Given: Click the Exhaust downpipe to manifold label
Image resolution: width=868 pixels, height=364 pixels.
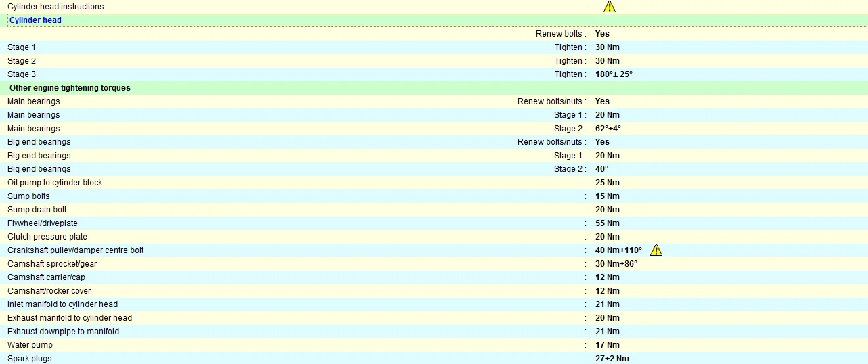Looking at the screenshot, I should tap(64, 332).
